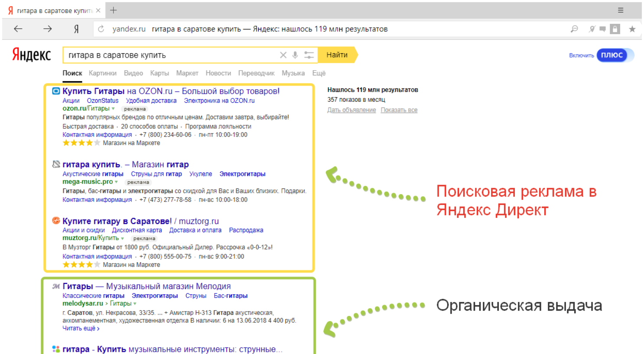
Task: Click the magnifier icon in address bar
Action: coord(574,29)
